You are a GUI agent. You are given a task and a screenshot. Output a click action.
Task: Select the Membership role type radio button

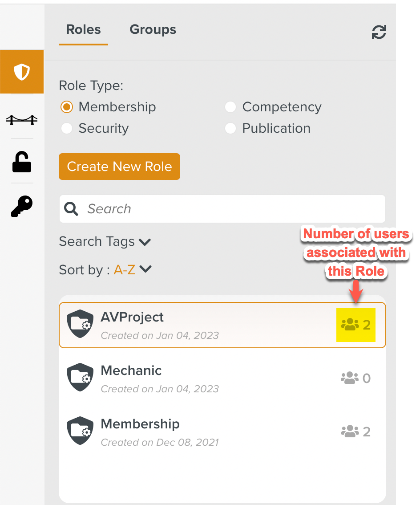[x=67, y=107]
